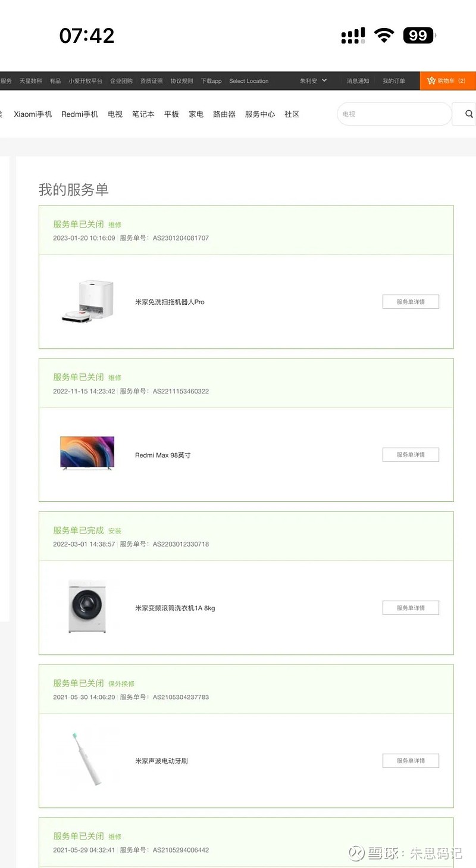This screenshot has height=868, width=476.
Task: View 服务单详情 for 米家变频滚筒洗衣机
Action: (x=411, y=608)
